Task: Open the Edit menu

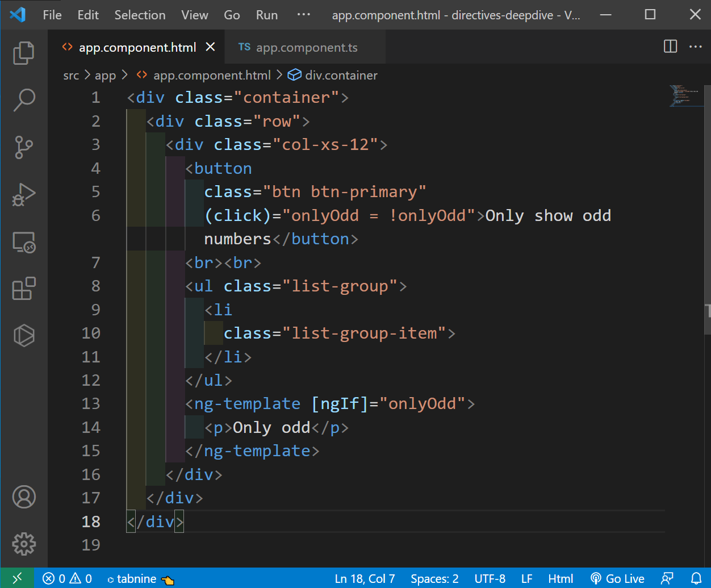Action: coord(88,15)
